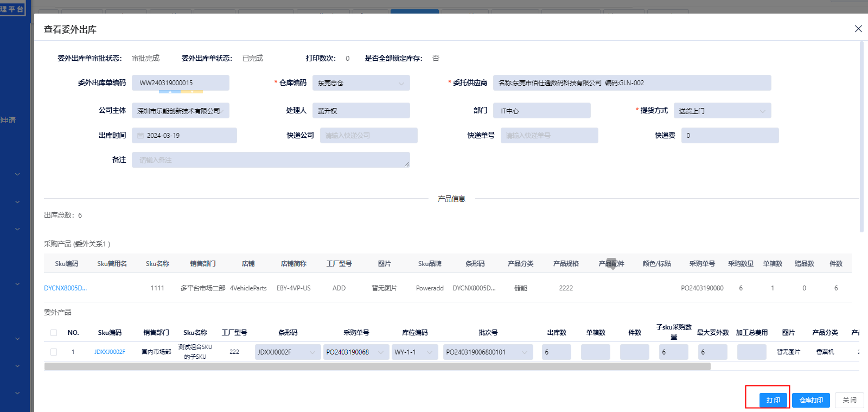Open SKU link DYCNX8005D... in 采购产品 table
Screen dimensions: 868x412
click(x=65, y=288)
